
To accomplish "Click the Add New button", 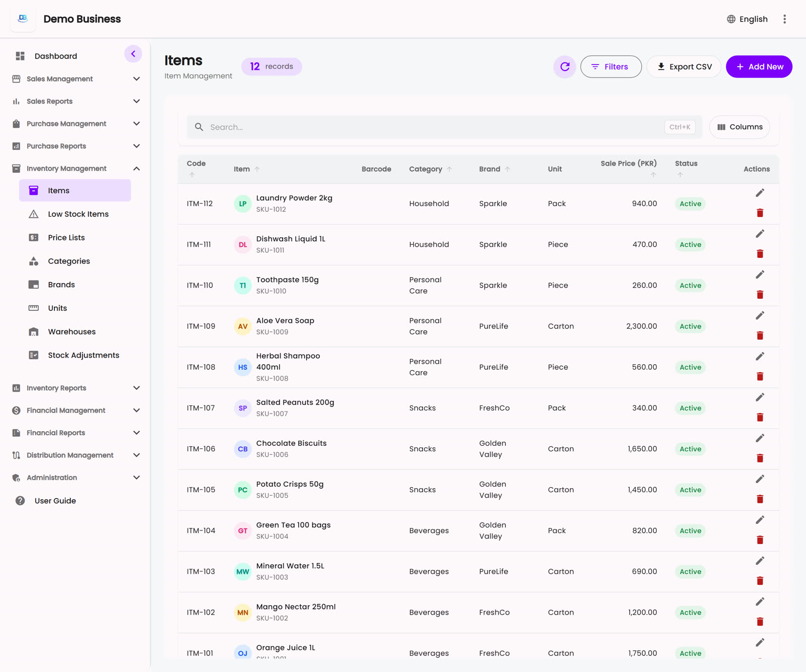I will (x=759, y=66).
